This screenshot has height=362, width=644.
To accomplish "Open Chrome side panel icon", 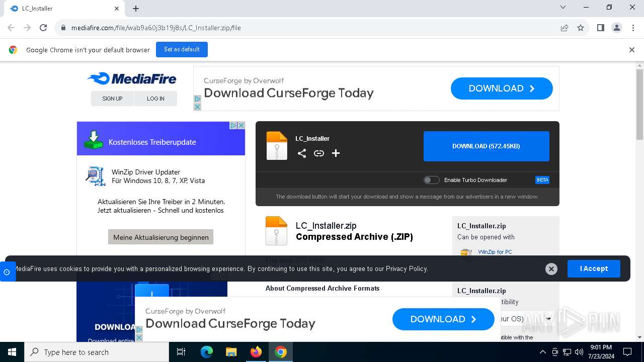I will [x=600, y=28].
